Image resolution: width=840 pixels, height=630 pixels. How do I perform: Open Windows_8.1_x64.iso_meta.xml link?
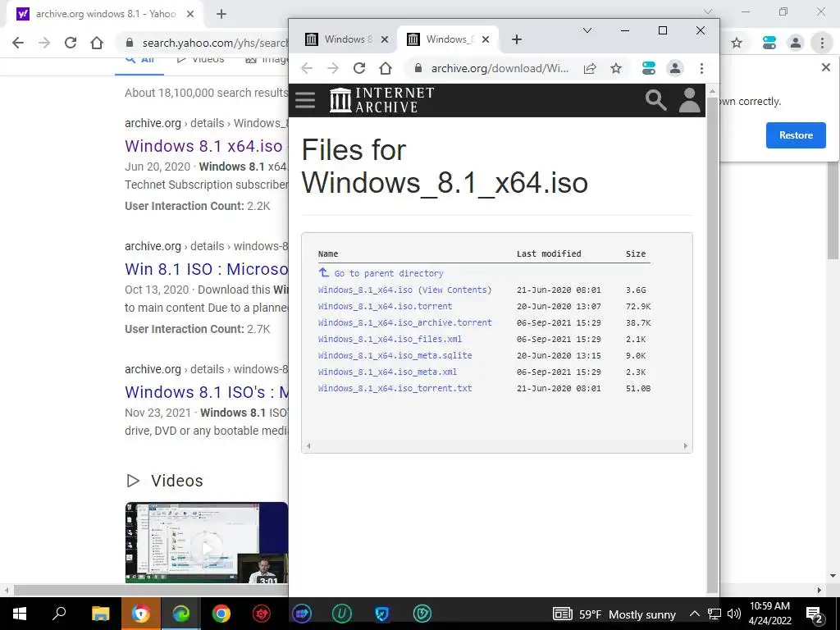point(387,372)
